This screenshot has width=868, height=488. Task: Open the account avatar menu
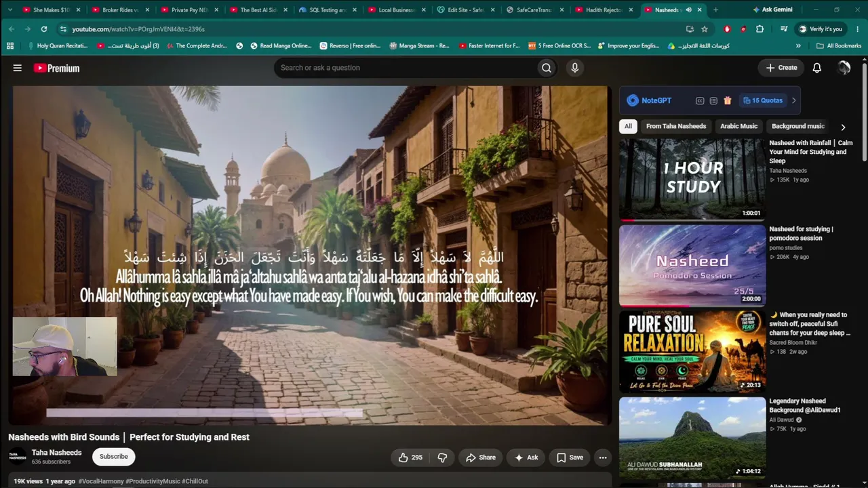click(x=844, y=68)
